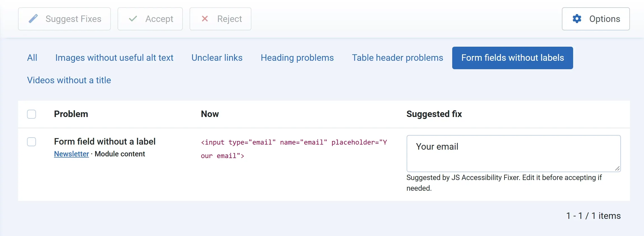Switch to the Unclear links filter
This screenshot has height=236, width=644.
[x=217, y=58]
